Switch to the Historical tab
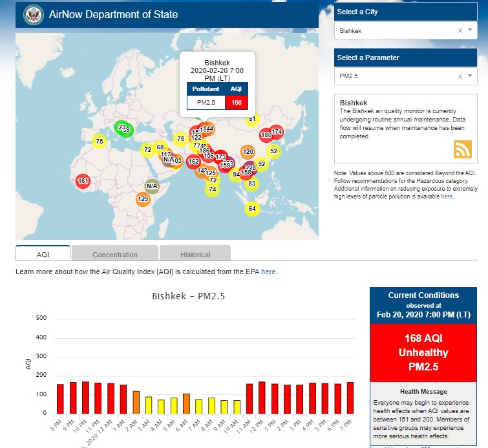The height and width of the screenshot is (448, 488). [x=195, y=254]
